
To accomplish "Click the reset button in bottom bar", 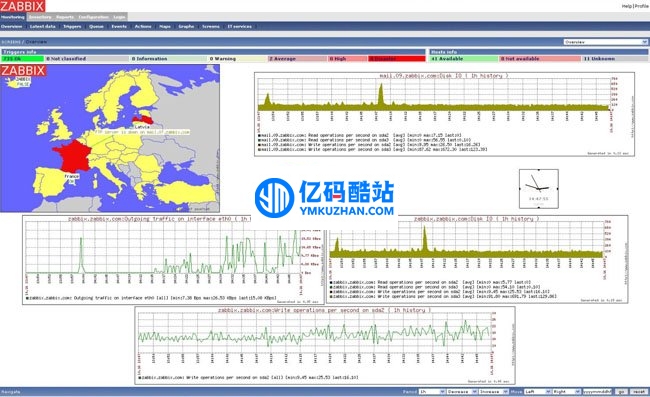I will click(x=638, y=392).
